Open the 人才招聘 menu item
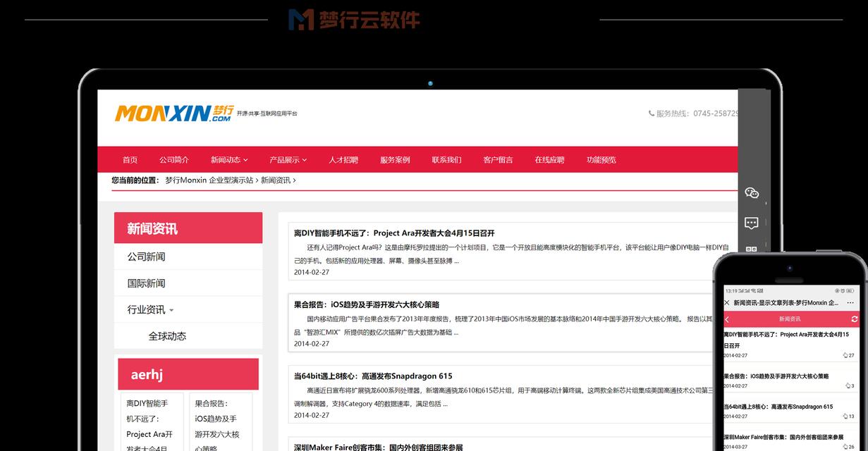 343,160
